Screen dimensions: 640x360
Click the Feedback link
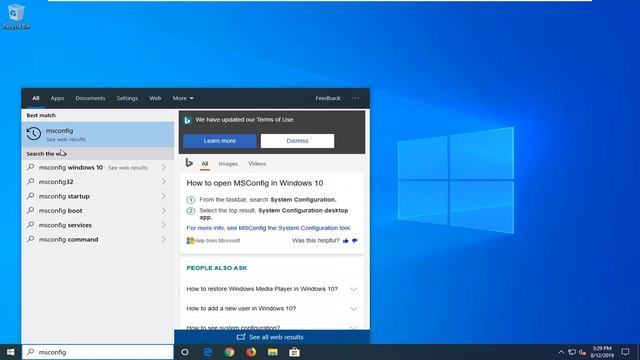[328, 98]
